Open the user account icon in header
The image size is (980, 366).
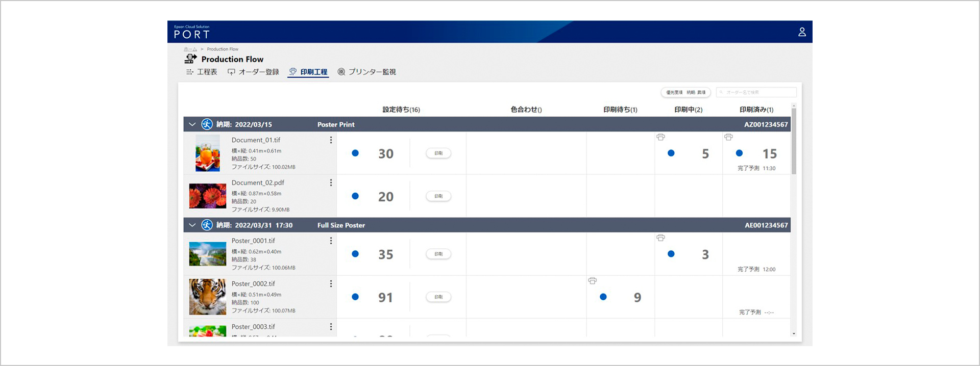coord(802,32)
